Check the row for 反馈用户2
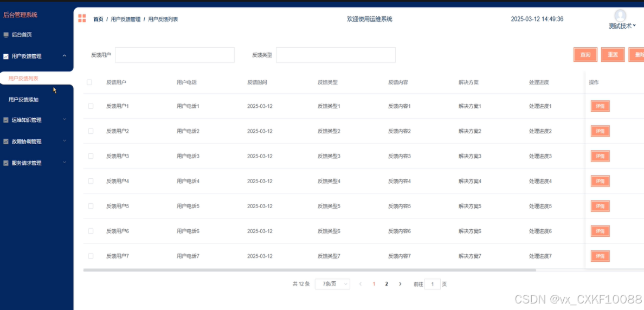This screenshot has width=644, height=310. 91,131
